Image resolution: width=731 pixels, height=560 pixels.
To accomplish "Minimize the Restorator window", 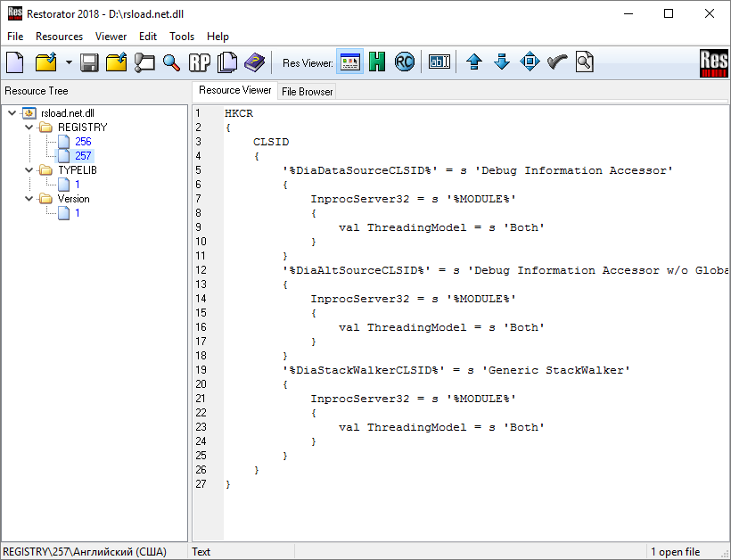I will point(628,13).
